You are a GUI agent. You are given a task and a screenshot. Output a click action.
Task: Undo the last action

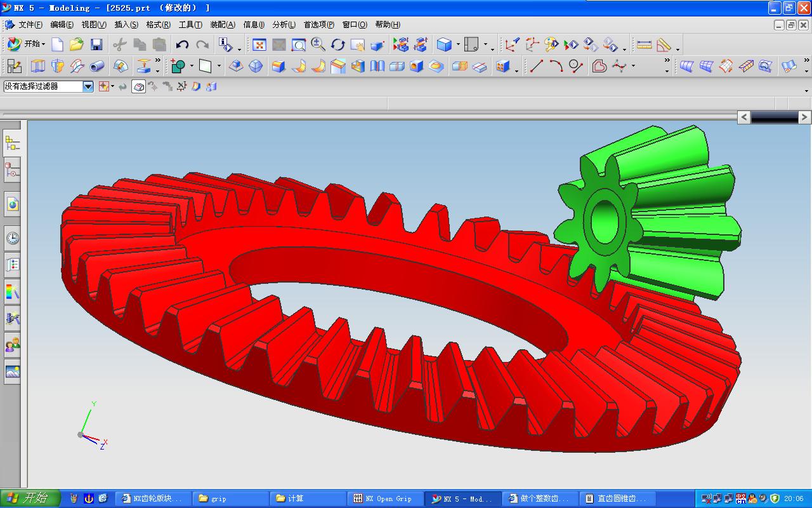coord(182,44)
